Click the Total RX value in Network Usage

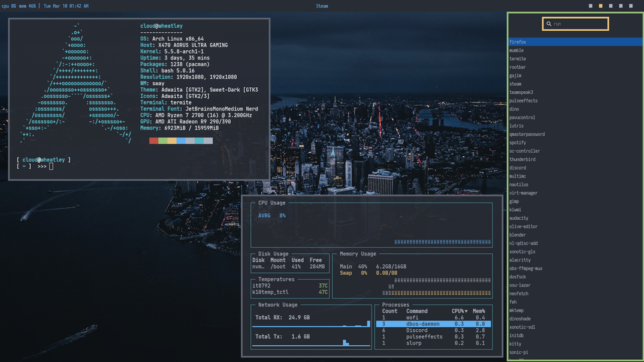[299, 318]
